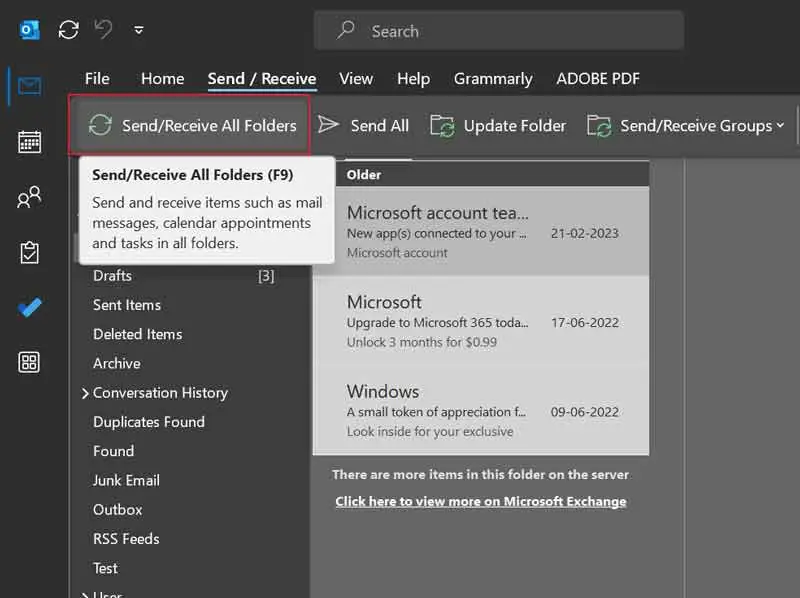The width and height of the screenshot is (800, 598).
Task: Click the view more on Microsoft Exchange link
Action: tap(481, 502)
